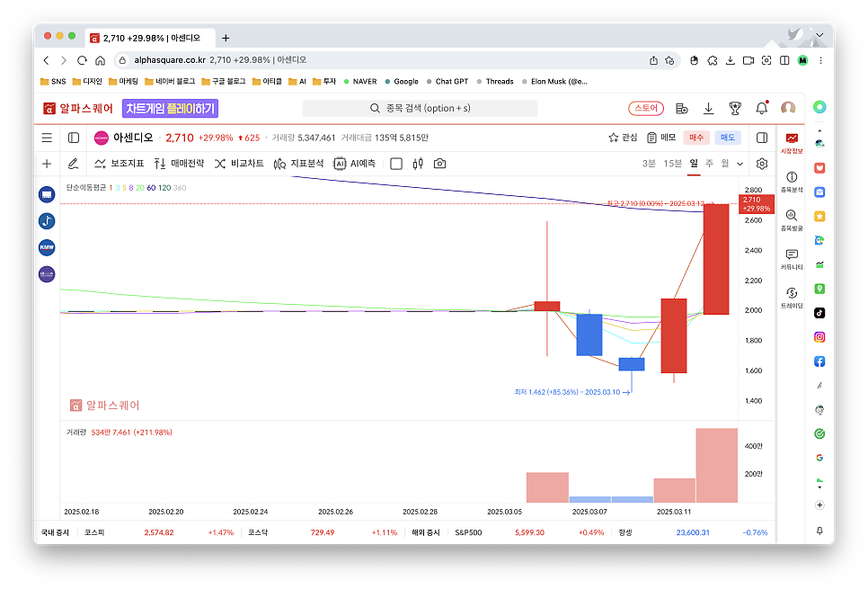Click the 스토어 store button
Viewport: 868px width, 589px height.
tap(646, 108)
